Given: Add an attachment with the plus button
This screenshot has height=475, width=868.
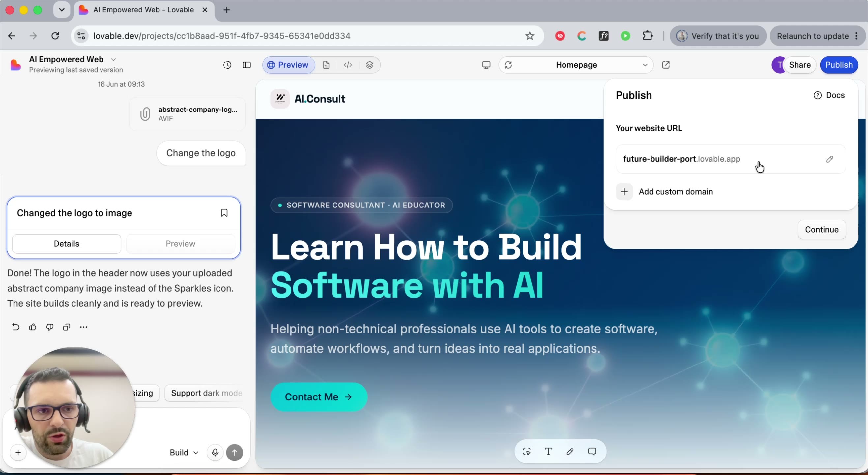Looking at the screenshot, I should pos(18,452).
